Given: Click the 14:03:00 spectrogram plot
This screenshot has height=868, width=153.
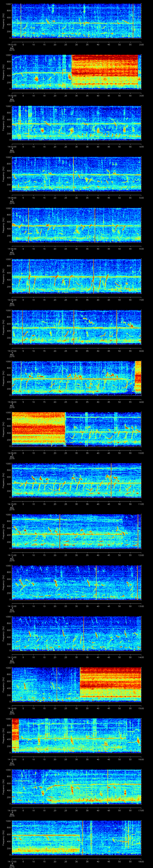Looking at the screenshot, I should [x=77, y=123].
